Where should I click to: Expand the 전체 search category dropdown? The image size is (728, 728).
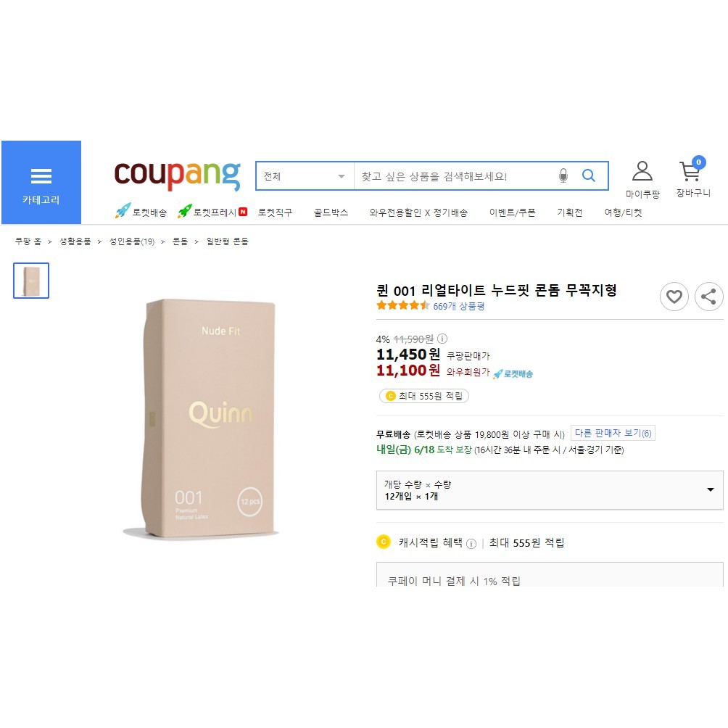[305, 176]
